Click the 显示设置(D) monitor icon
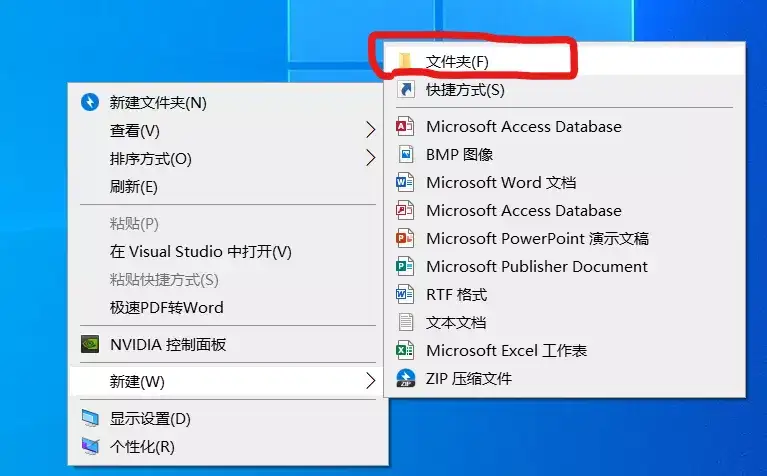This screenshot has width=767, height=476. [x=90, y=418]
